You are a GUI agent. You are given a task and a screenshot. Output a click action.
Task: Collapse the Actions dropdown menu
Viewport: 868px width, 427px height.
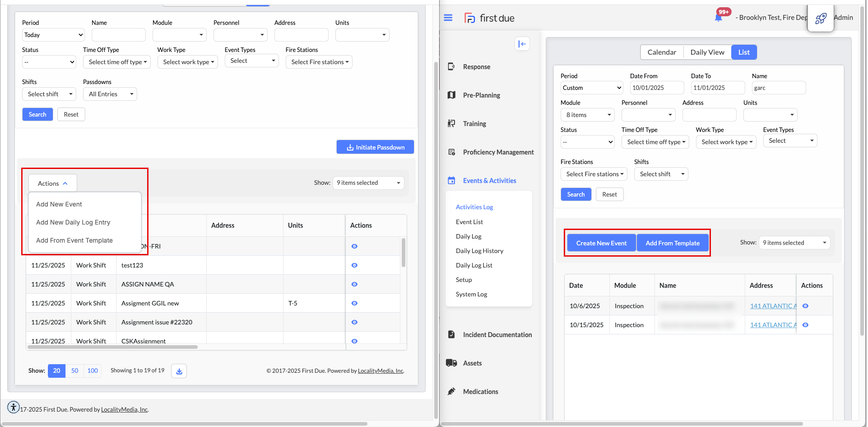coord(52,183)
